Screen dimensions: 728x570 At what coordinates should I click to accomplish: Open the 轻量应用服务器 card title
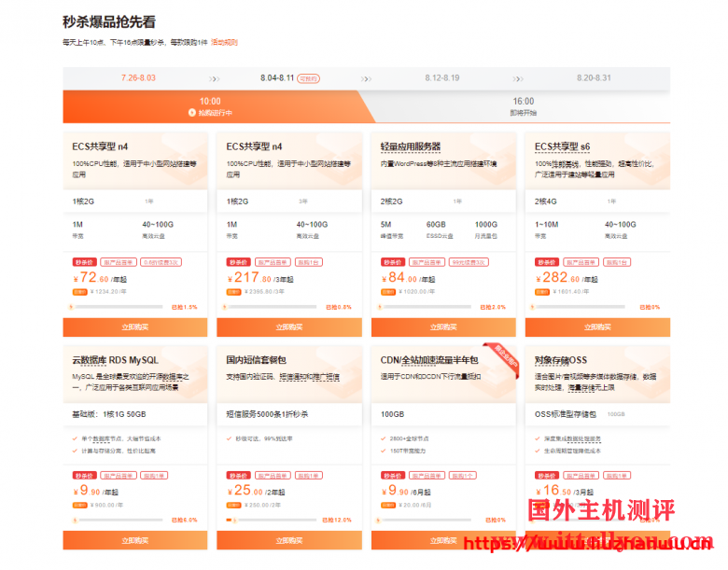pos(411,146)
